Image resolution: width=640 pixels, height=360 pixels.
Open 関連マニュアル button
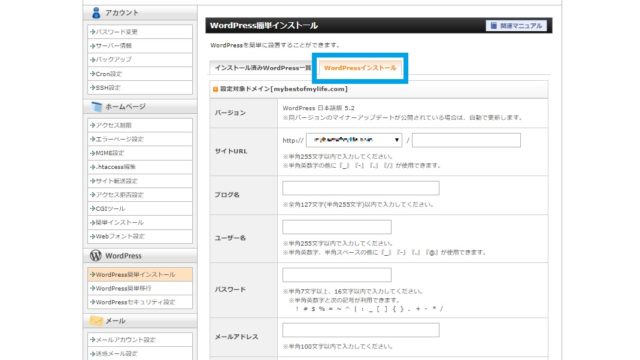pyautogui.click(x=516, y=26)
